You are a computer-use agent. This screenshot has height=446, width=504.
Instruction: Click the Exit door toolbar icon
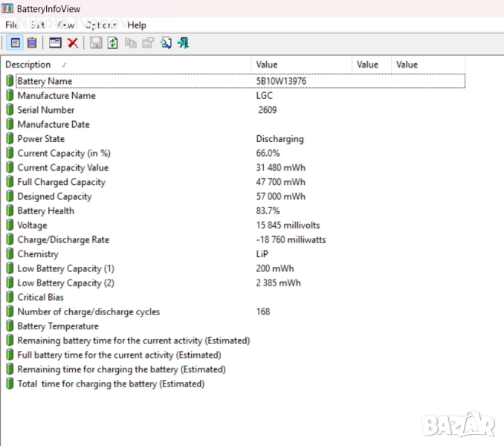[183, 43]
